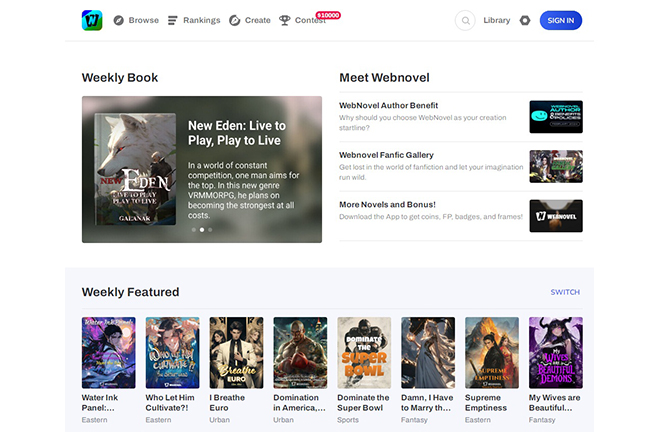Screen dimensions: 660x432
Task: Open the Rankings menu label
Action: [202, 20]
